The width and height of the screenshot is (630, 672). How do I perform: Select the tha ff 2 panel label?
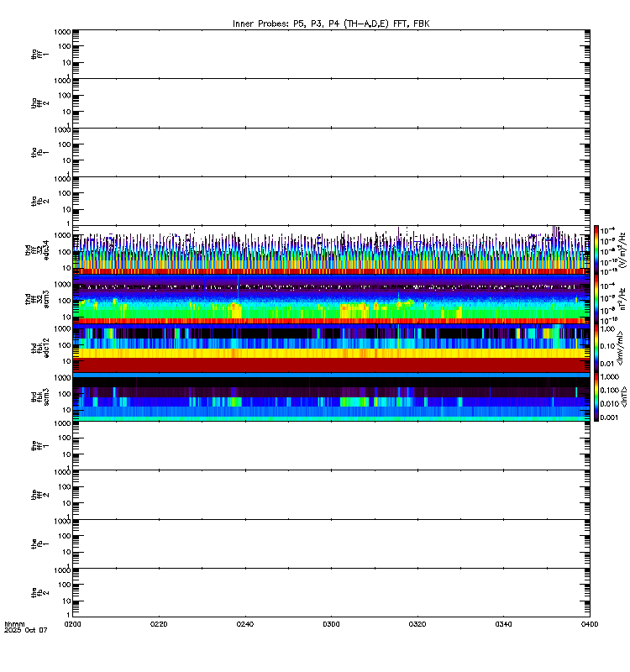pyautogui.click(x=39, y=103)
